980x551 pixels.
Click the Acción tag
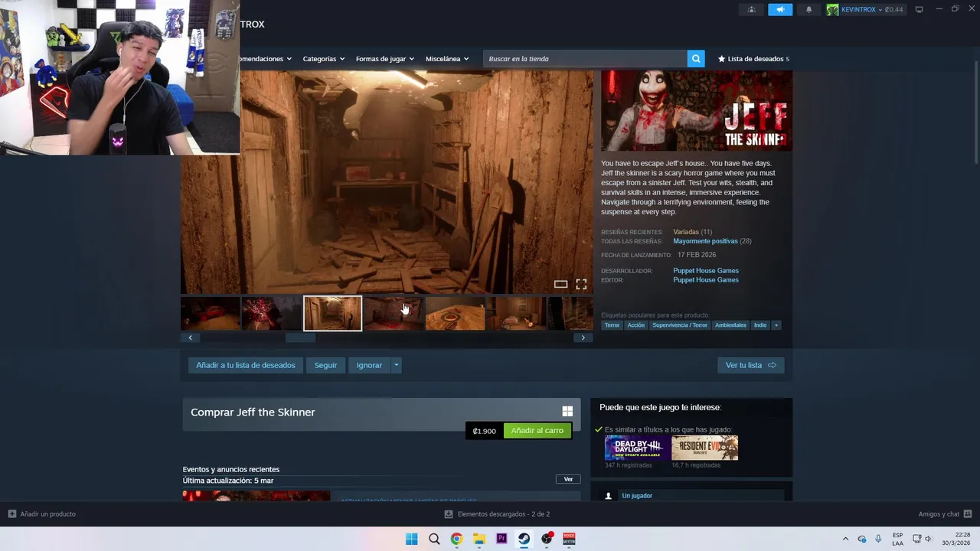point(636,325)
